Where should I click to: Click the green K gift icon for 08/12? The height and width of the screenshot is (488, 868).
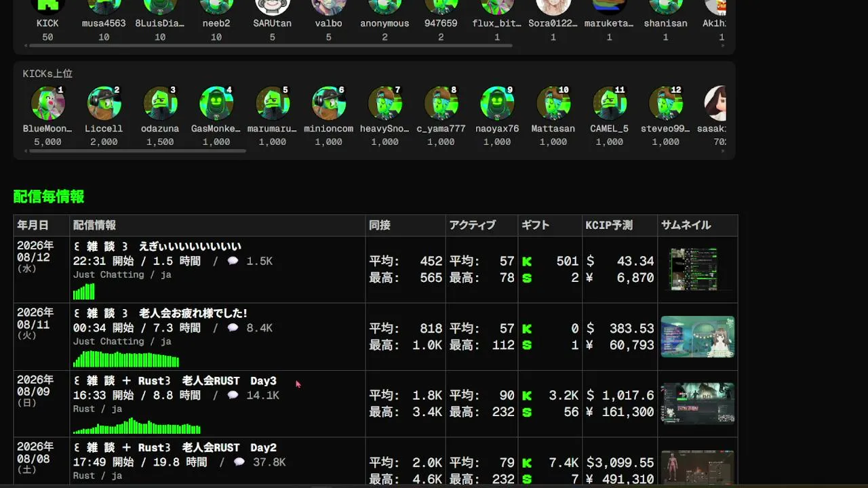527,261
